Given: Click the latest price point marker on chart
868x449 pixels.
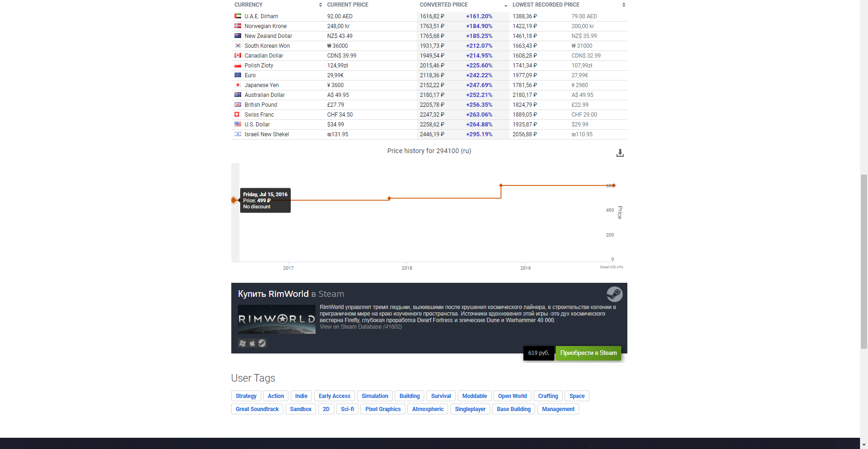Looking at the screenshot, I should coord(614,185).
